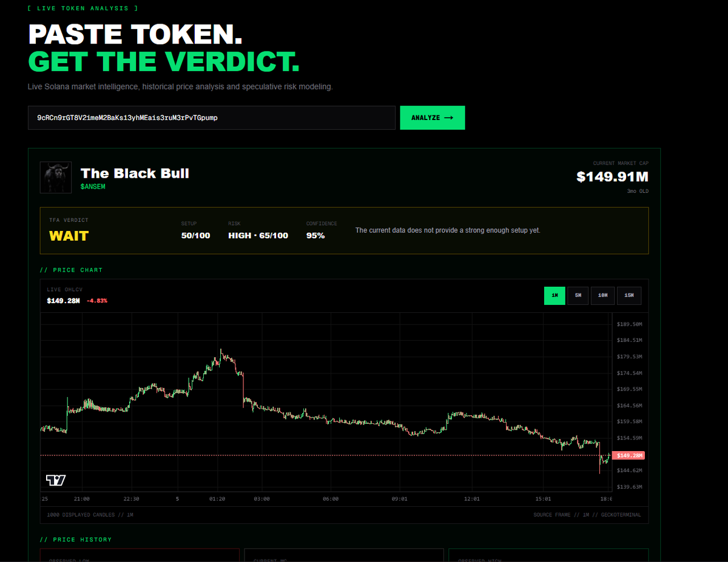Viewport: 728px width, 562px height.
Task: Select the 1M timeframe tab
Action: pos(554,295)
